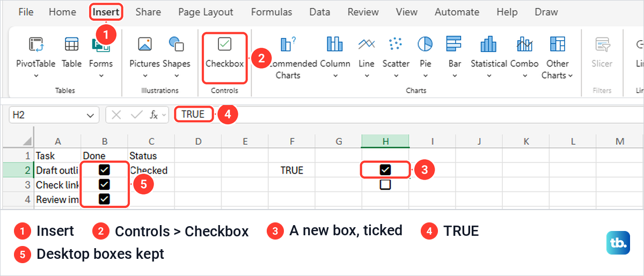Select column A header

[57, 141]
